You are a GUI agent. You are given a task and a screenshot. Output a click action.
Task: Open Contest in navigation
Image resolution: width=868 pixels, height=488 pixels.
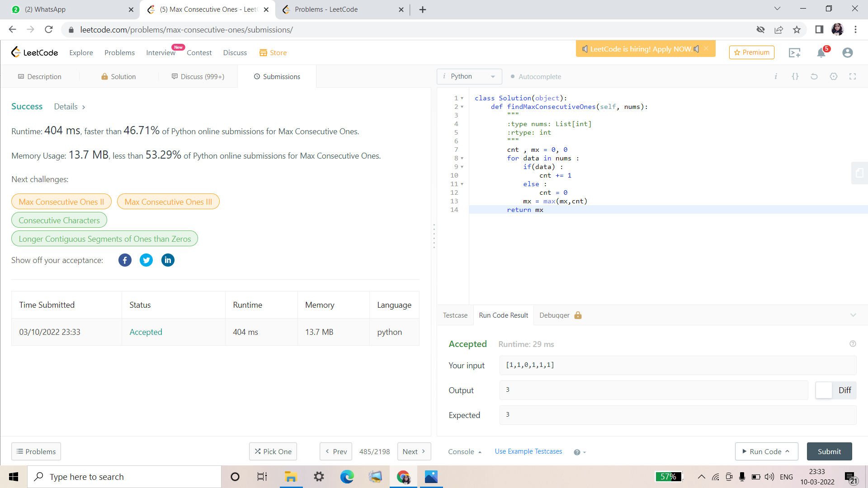pyautogui.click(x=199, y=52)
